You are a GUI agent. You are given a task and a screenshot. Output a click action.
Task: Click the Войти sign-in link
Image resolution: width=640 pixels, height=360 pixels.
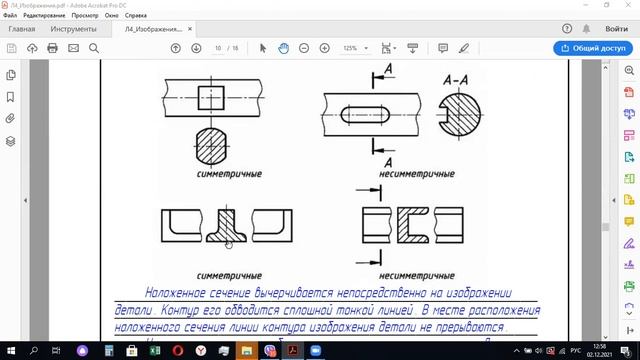click(616, 29)
